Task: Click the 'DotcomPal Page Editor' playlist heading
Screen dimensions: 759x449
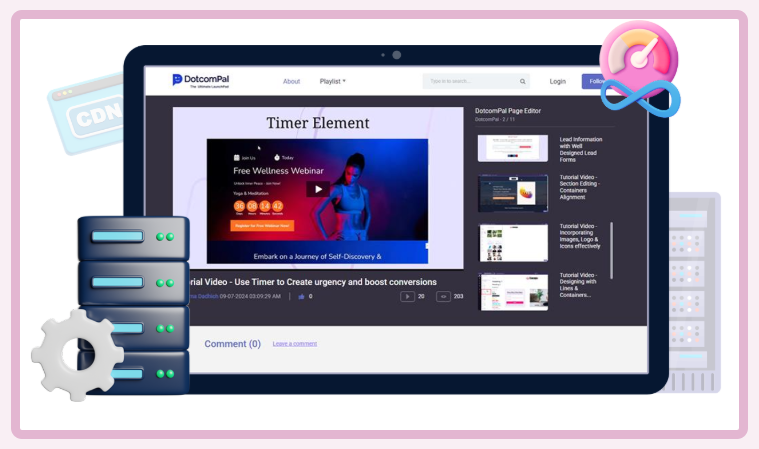Action: pos(508,111)
